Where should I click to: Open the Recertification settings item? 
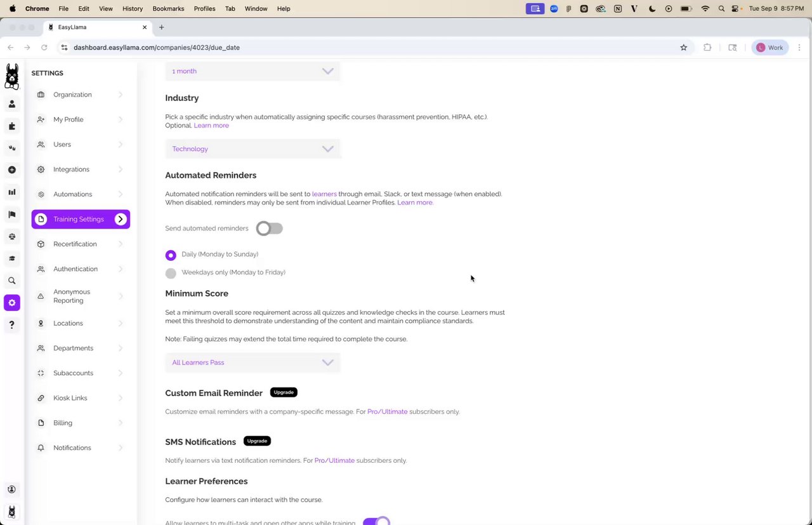(x=81, y=244)
